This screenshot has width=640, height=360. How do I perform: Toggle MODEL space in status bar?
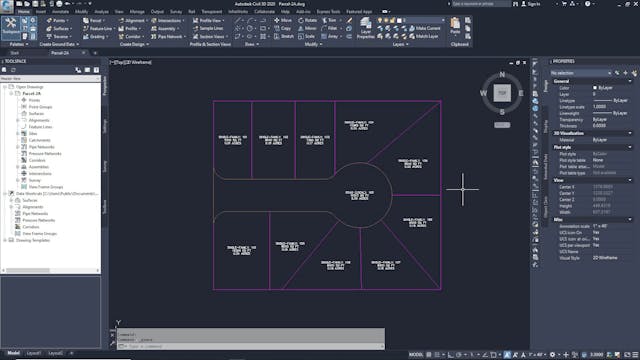[x=416, y=355]
